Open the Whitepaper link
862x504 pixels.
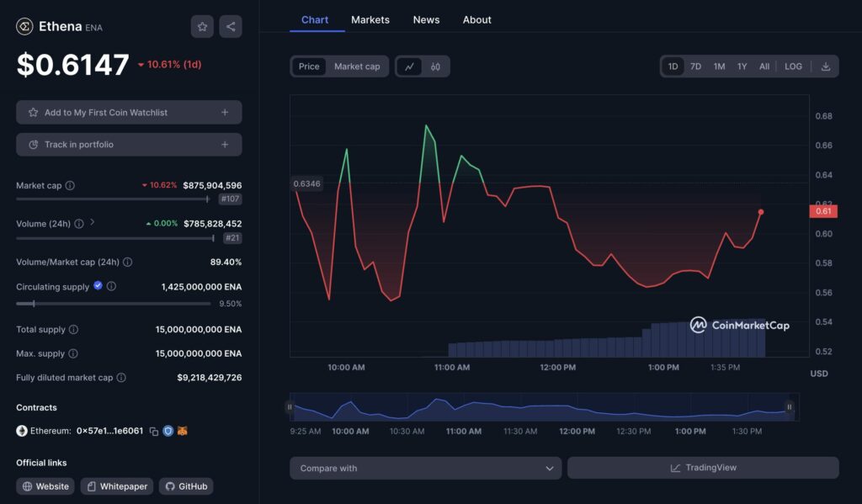[x=116, y=486]
